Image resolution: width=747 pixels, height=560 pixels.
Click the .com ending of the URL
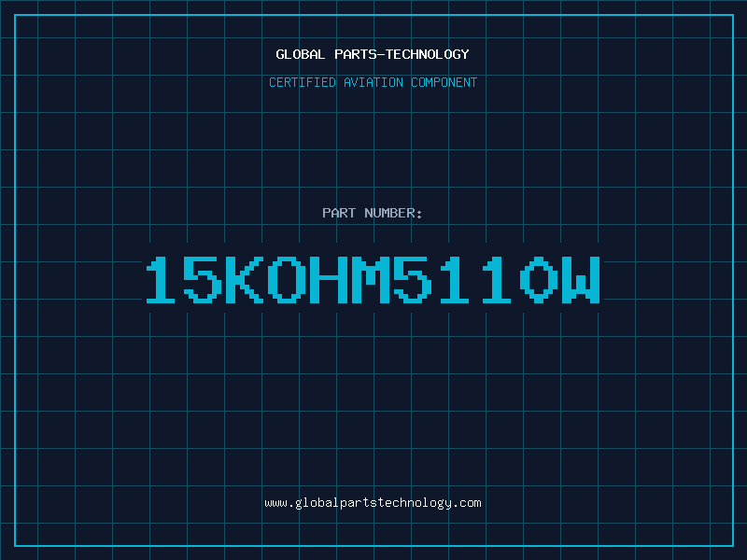(467, 503)
